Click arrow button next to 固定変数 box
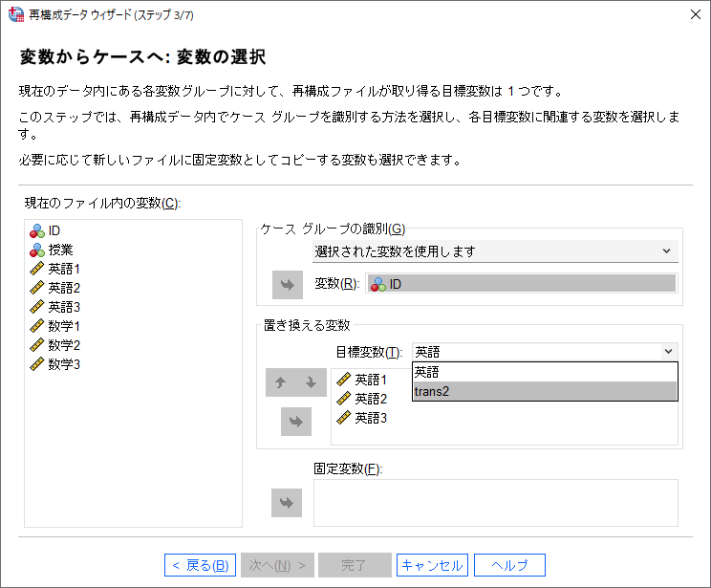This screenshot has width=711, height=588. point(287,503)
